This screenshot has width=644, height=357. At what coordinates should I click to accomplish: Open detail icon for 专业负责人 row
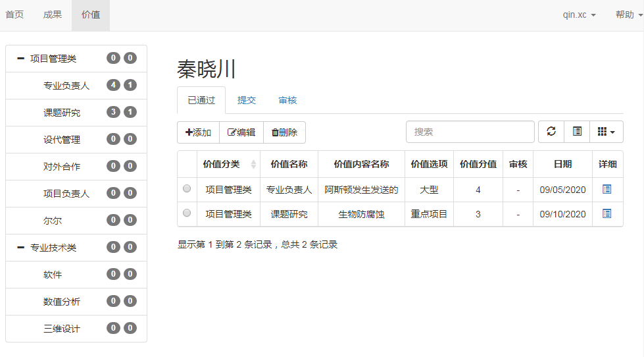point(607,189)
